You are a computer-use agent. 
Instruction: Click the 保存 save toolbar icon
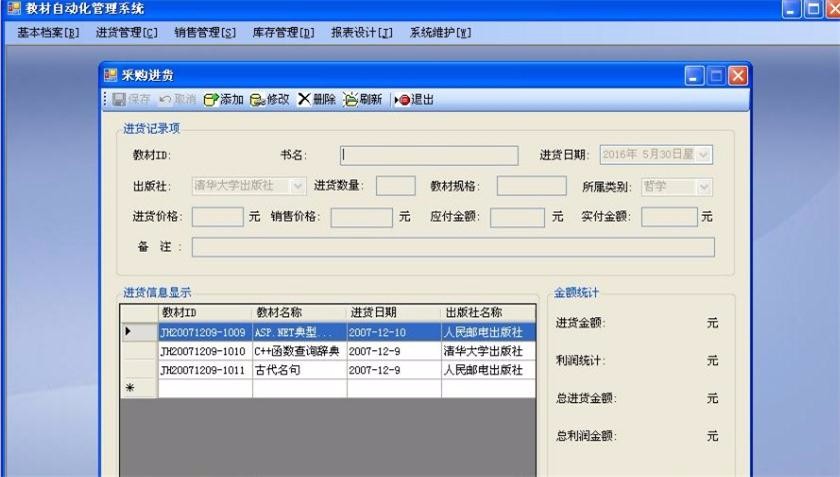tap(118, 99)
